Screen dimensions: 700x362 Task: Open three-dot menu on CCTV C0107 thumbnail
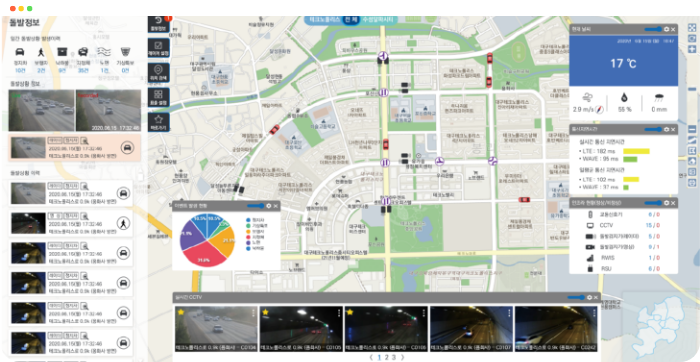(508, 312)
